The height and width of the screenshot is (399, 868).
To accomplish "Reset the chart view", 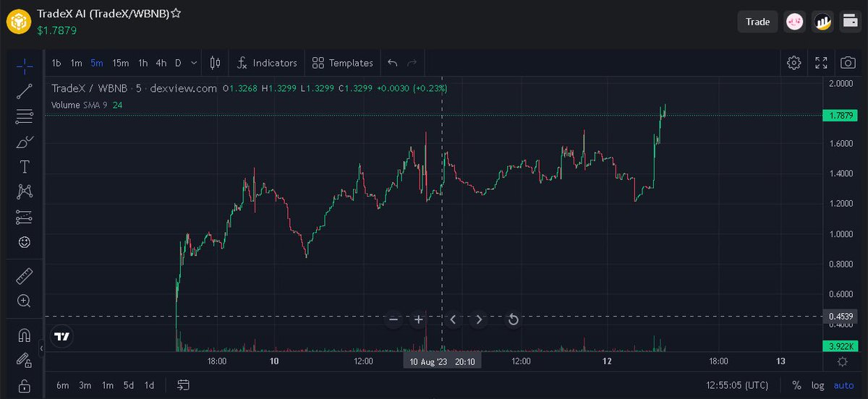I will [513, 319].
